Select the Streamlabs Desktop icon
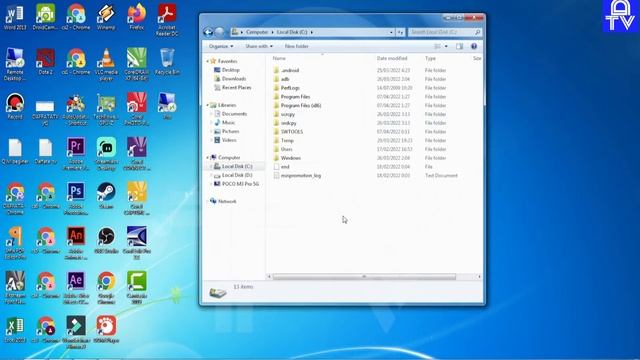 pyautogui.click(x=106, y=153)
